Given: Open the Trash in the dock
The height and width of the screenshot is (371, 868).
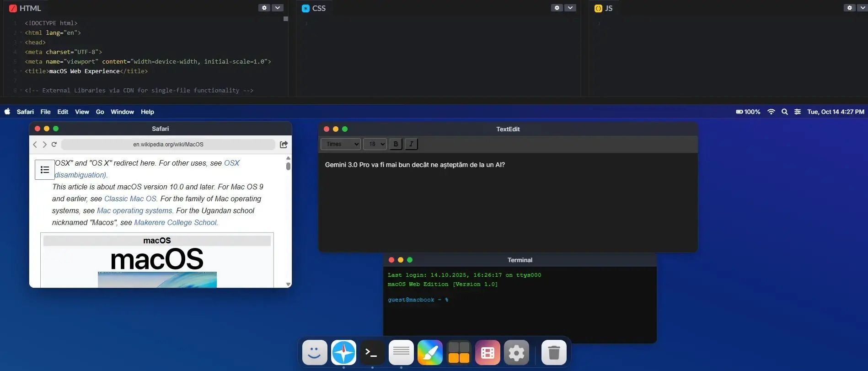Looking at the screenshot, I should 554,352.
